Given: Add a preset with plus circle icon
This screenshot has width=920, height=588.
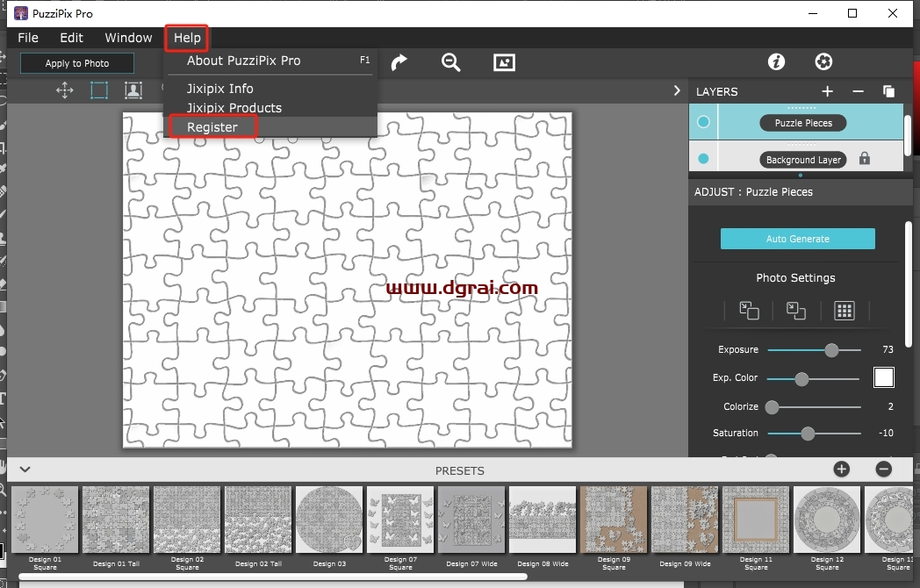Looking at the screenshot, I should (x=841, y=469).
